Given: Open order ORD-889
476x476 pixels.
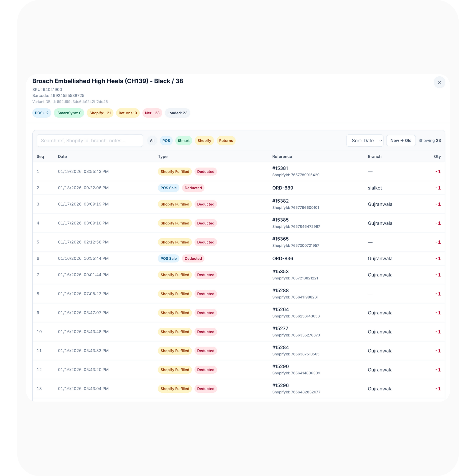Looking at the screenshot, I should coord(282,188).
